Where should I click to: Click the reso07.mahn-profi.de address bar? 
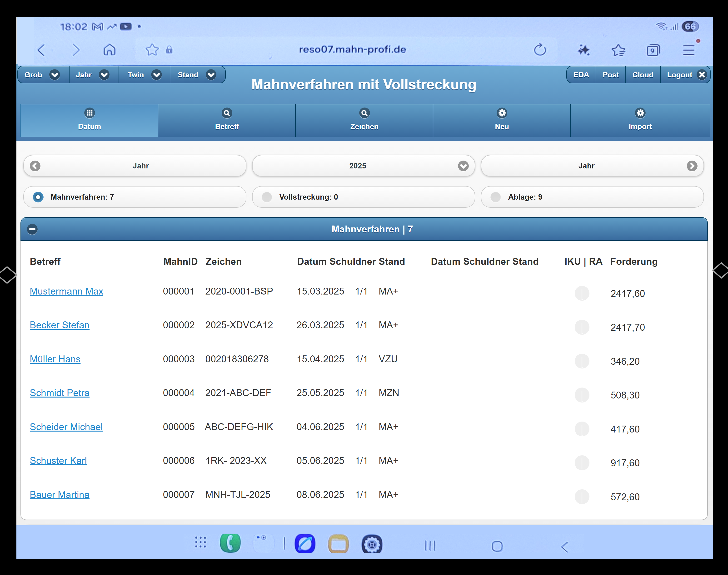352,50
